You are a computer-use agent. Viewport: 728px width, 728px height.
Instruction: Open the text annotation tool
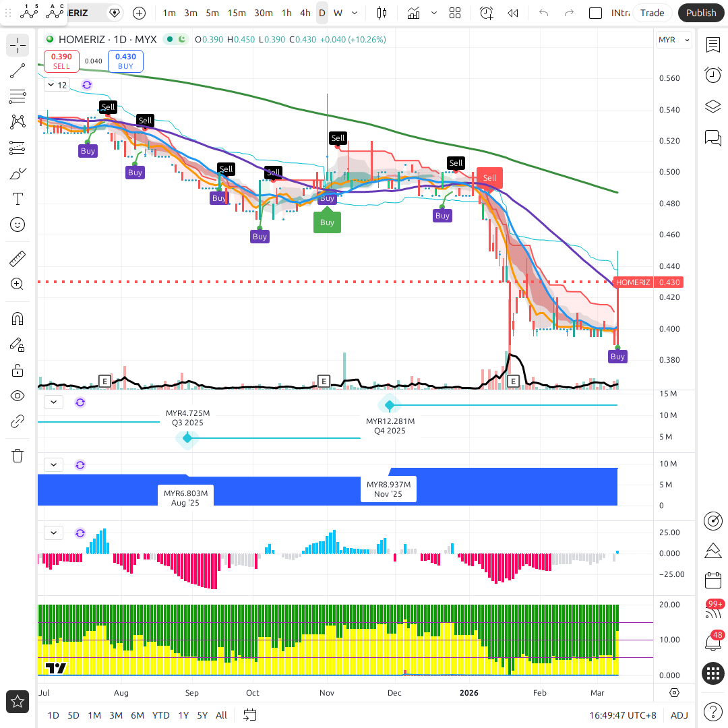click(x=18, y=199)
